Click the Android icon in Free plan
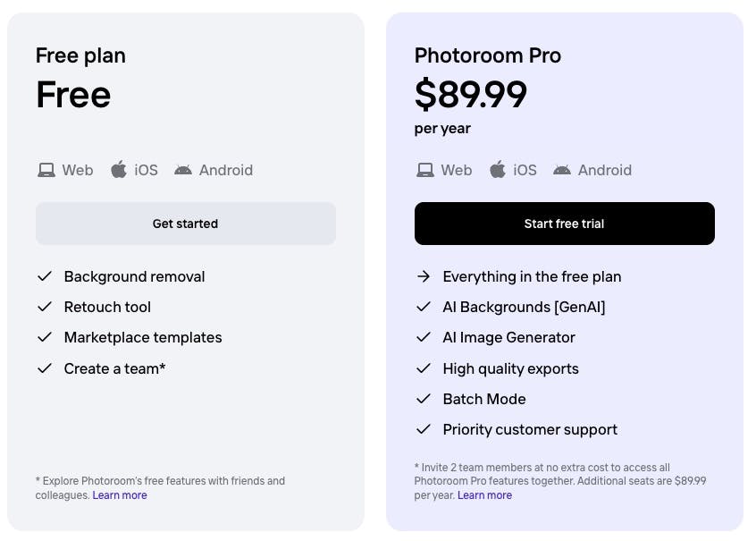This screenshot has width=756, height=541. pos(183,170)
